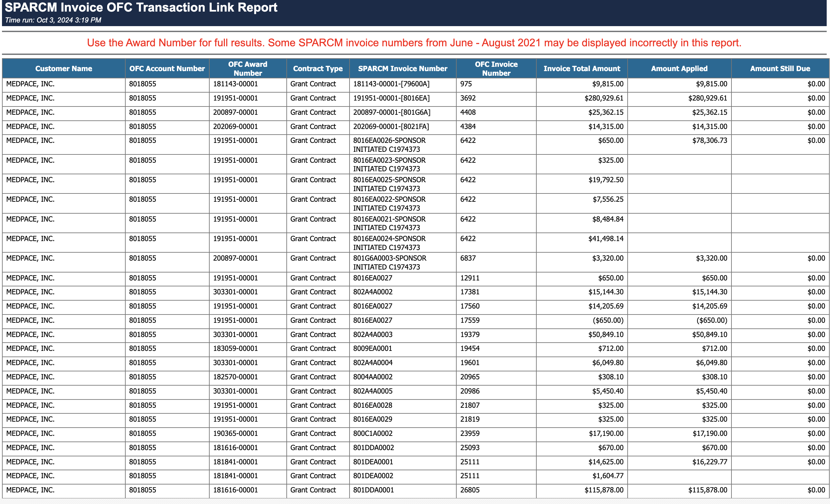Select OFC invoice number 4408
Viewport: 830px width, 504px height.
pos(468,112)
